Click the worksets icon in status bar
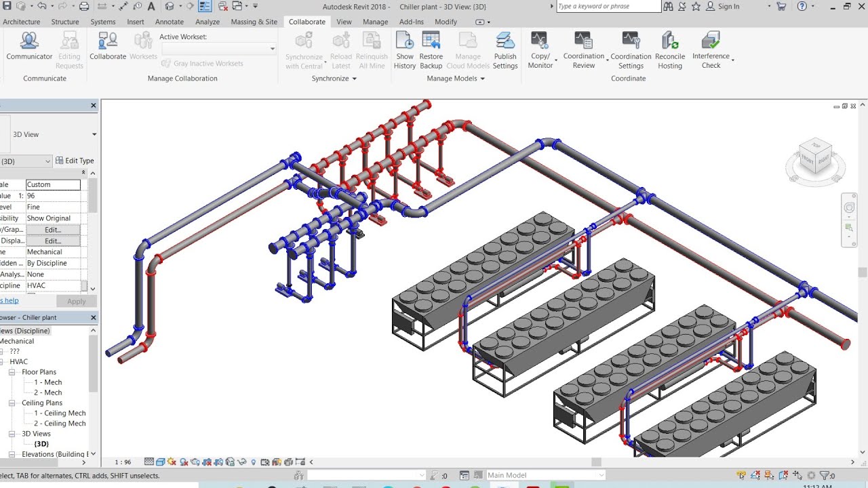This screenshot has width=868, height=488. [298, 476]
